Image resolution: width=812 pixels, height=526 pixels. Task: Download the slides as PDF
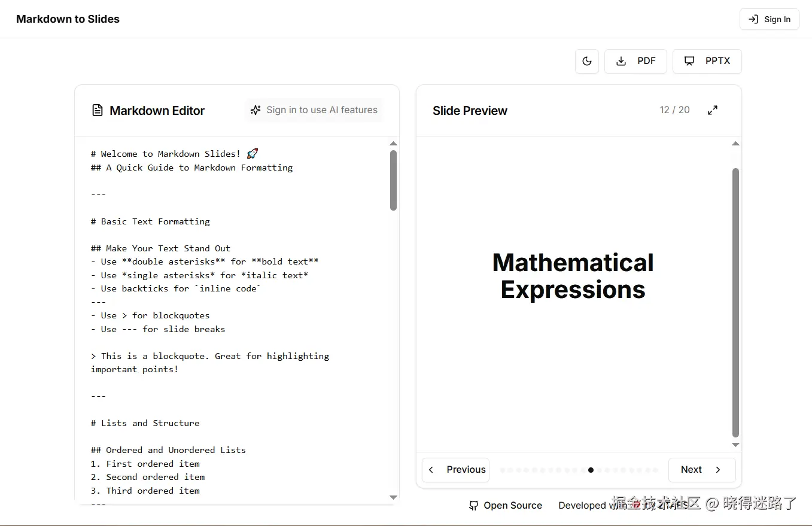pyautogui.click(x=635, y=61)
